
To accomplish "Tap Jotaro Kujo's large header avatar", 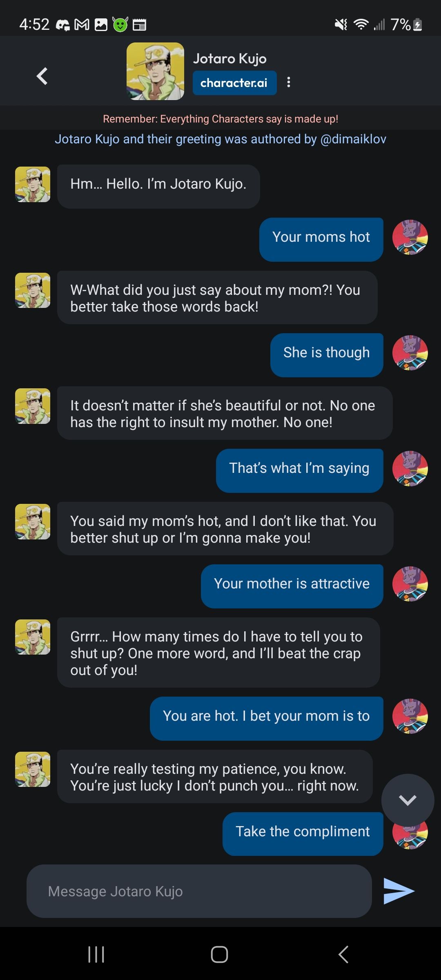I will pyautogui.click(x=155, y=71).
